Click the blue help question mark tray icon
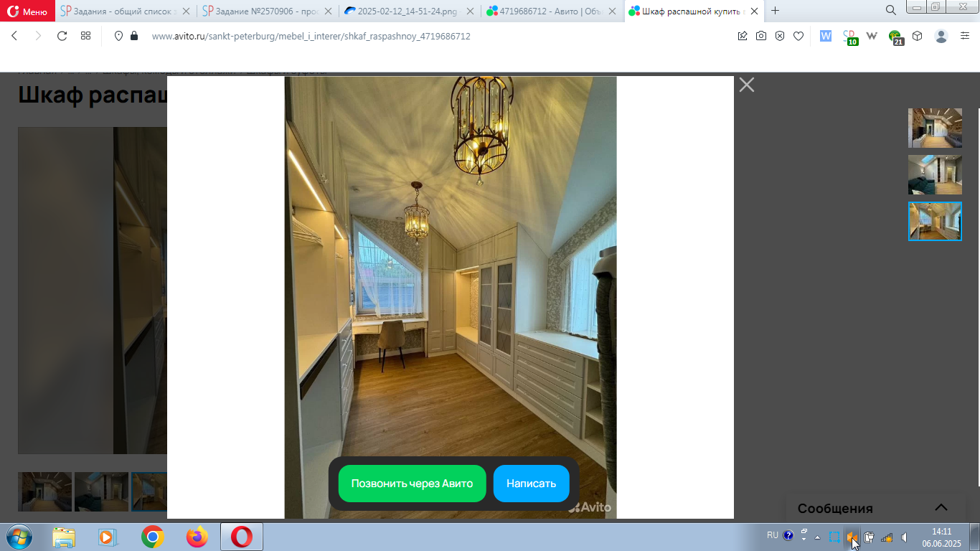Screen dimensions: 980x551 click(x=788, y=535)
